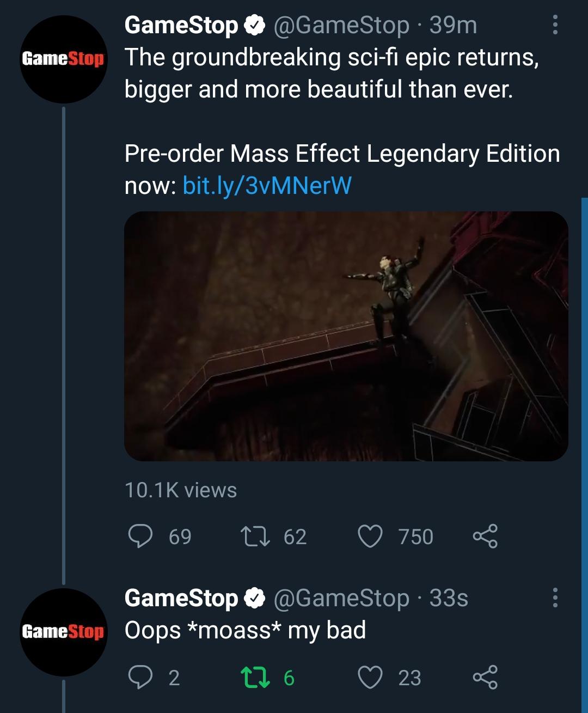588x713 pixels.
Task: Open the more options menu on the second tweet
Action: pos(555,598)
